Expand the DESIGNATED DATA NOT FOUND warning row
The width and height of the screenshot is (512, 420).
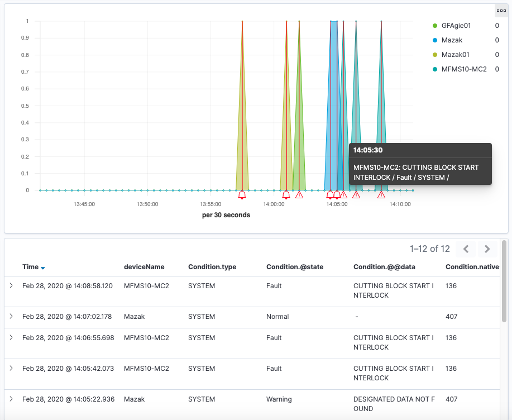coord(11,399)
